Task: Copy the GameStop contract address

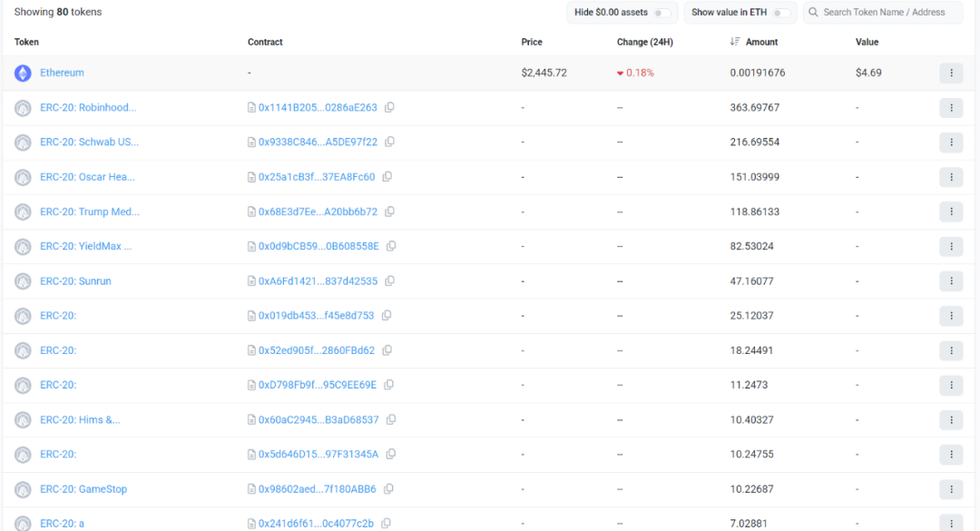Action: coord(389,488)
